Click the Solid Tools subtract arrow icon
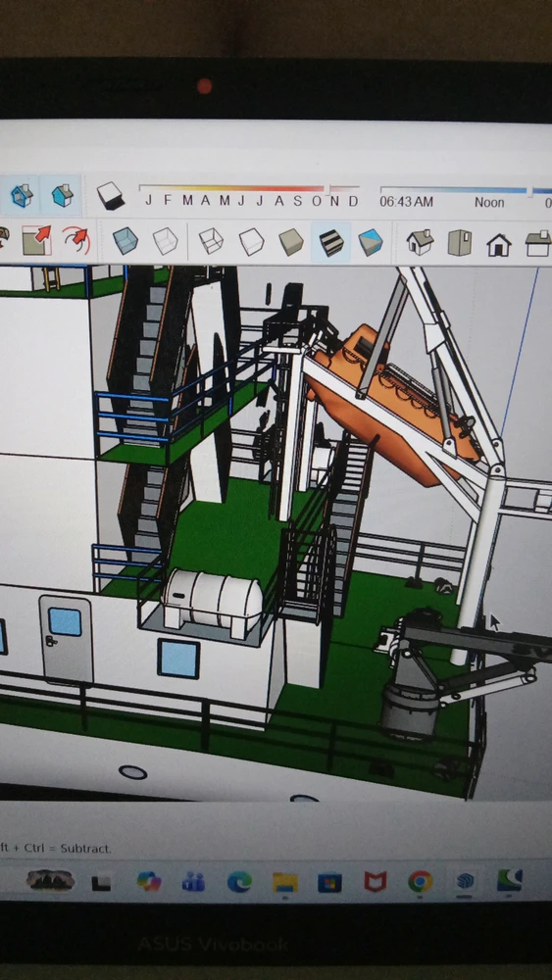Viewport: 552px width, 980px height. pyautogui.click(x=37, y=241)
